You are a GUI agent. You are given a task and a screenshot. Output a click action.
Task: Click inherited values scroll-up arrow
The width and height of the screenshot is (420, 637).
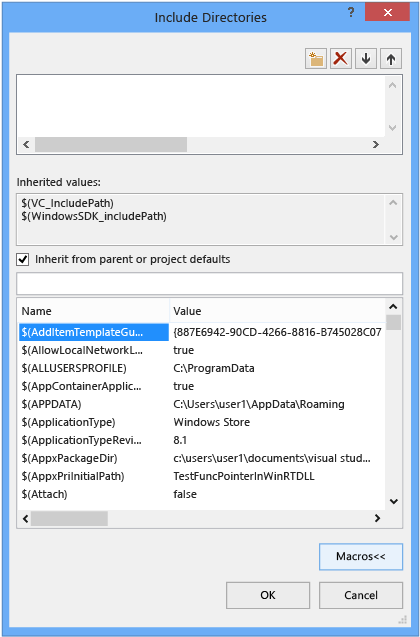pos(393,202)
